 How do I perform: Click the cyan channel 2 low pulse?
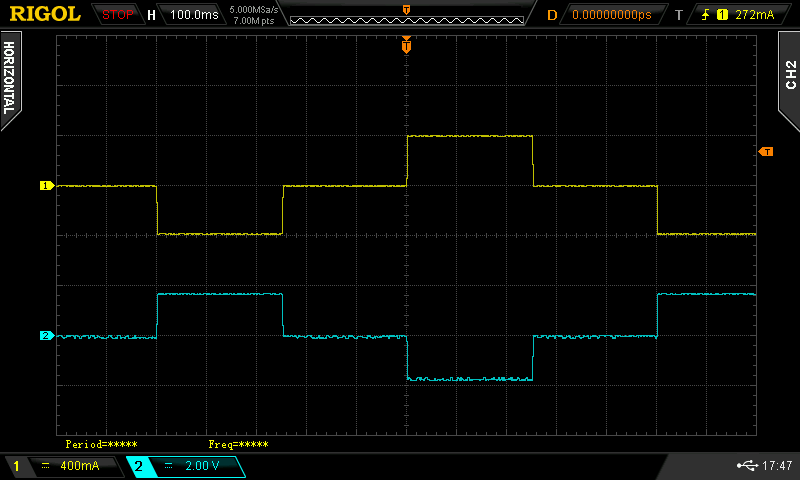point(469,379)
